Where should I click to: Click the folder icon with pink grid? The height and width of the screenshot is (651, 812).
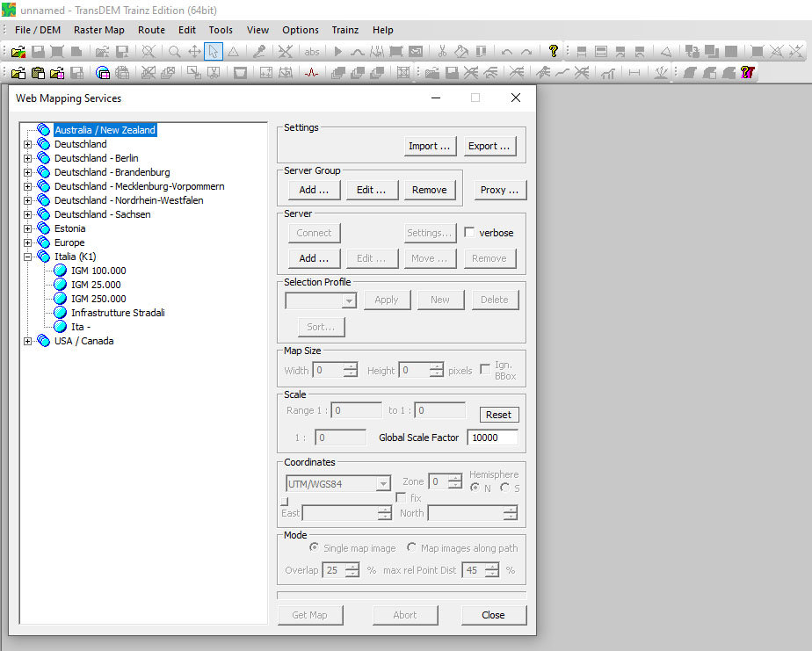pos(57,73)
